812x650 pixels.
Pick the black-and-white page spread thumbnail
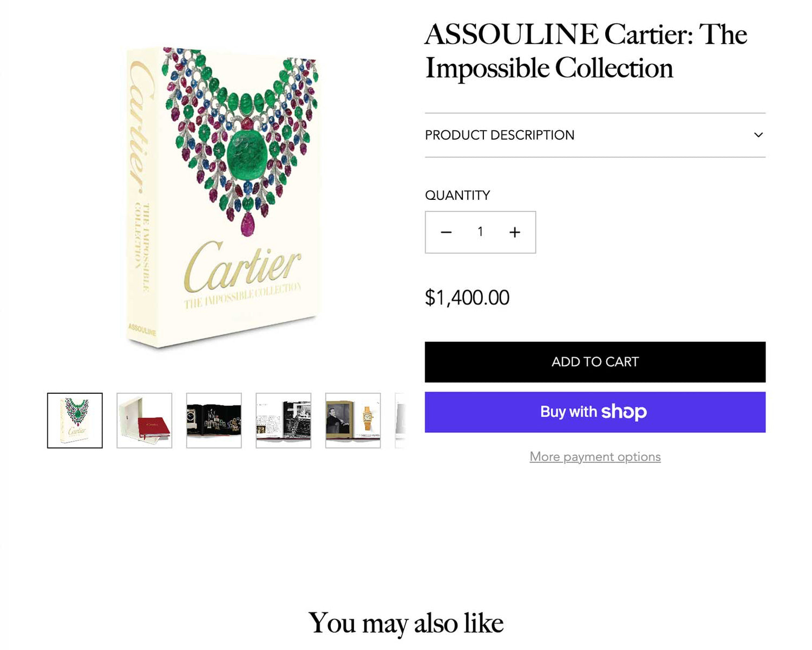pos(284,420)
